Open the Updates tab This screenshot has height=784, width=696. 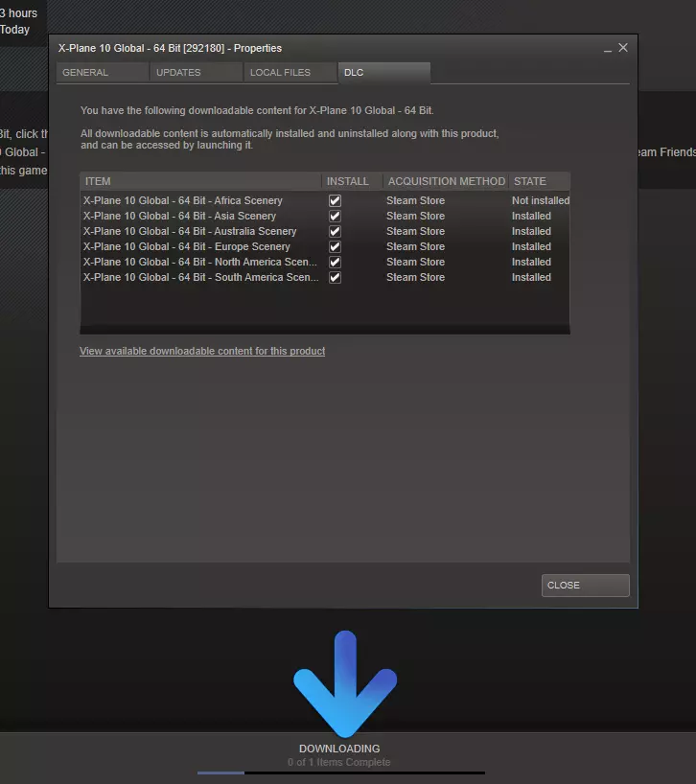[x=197, y=73]
